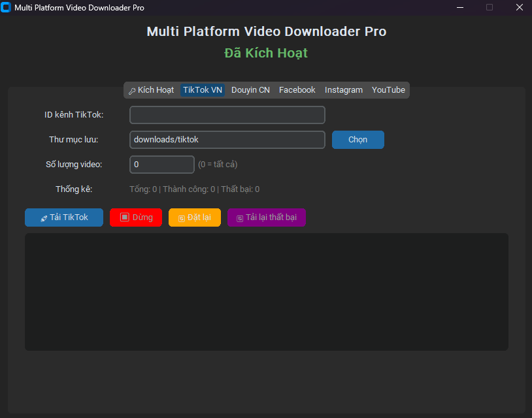Click the Thư mục lưu path field

227,140
